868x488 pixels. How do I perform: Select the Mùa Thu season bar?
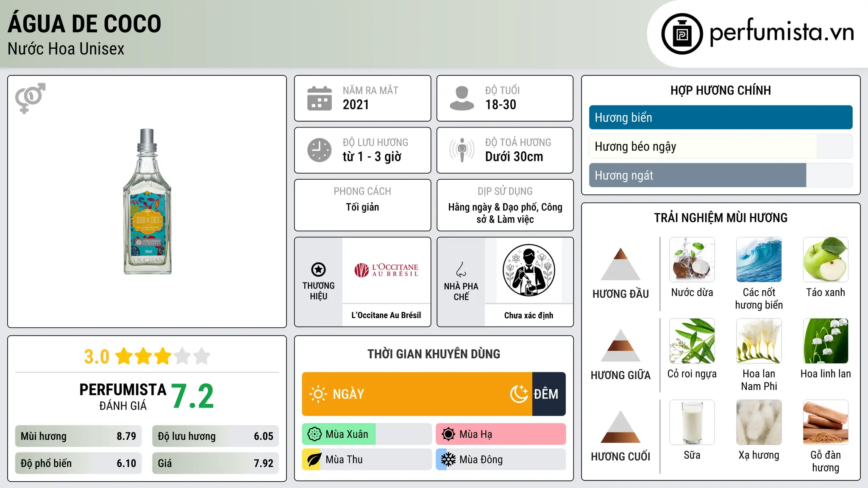[367, 460]
